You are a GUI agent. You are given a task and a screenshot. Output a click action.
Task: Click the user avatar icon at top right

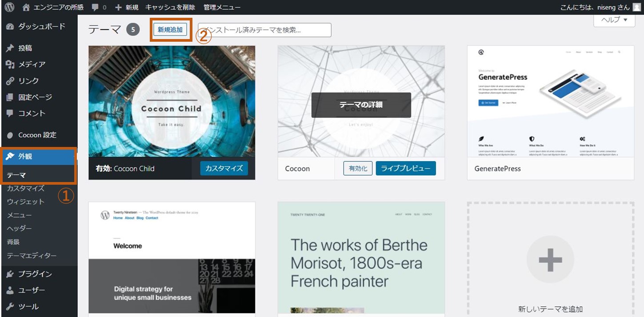pos(637,7)
